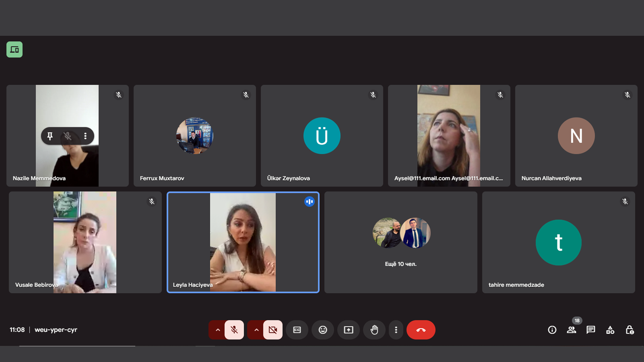Open host controls lock icon
This screenshot has height=362, width=644.
[x=630, y=330]
